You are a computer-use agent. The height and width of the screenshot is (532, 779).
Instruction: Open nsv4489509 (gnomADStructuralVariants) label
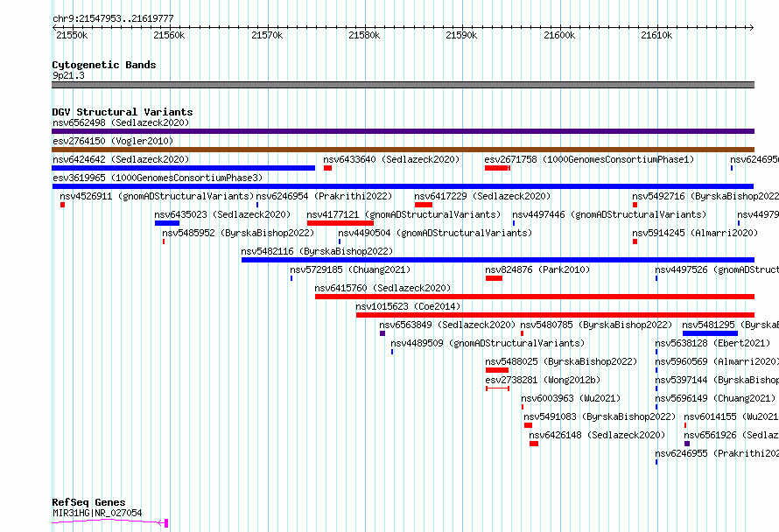point(488,343)
